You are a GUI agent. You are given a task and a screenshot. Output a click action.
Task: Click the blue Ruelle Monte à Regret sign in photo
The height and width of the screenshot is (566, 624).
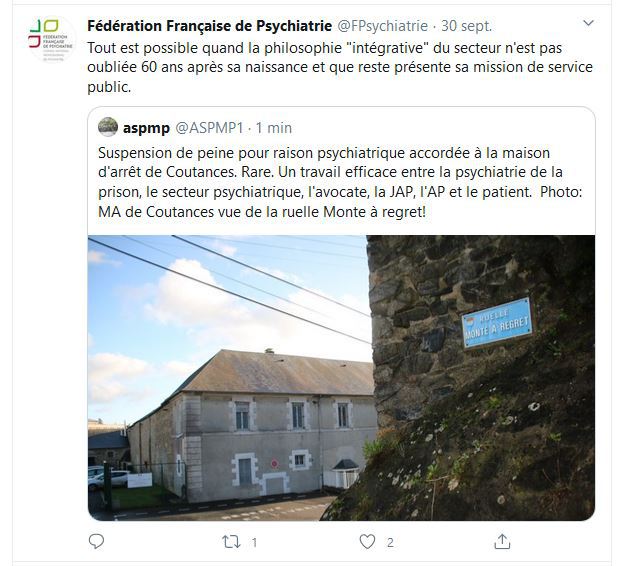pos(497,323)
